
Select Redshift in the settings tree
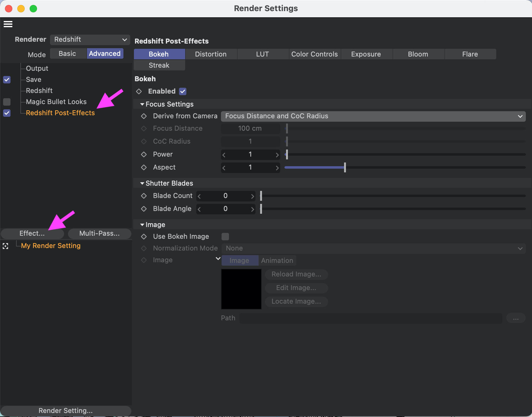point(39,91)
